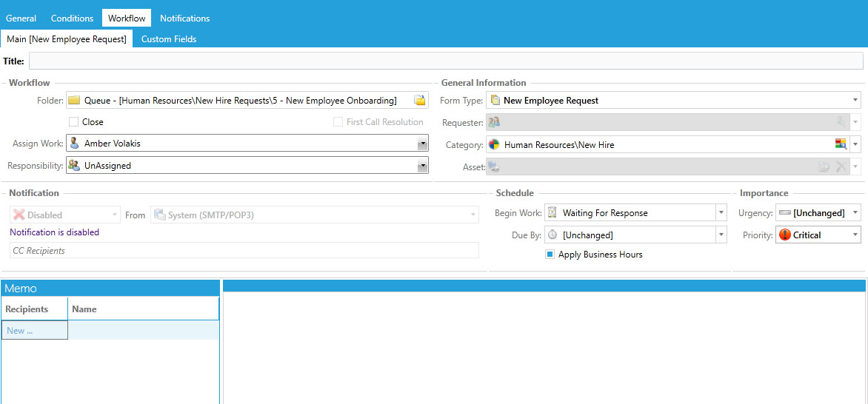Click the category picker icon beside Human Resources\New Hire
868x404 pixels.
[x=841, y=145]
